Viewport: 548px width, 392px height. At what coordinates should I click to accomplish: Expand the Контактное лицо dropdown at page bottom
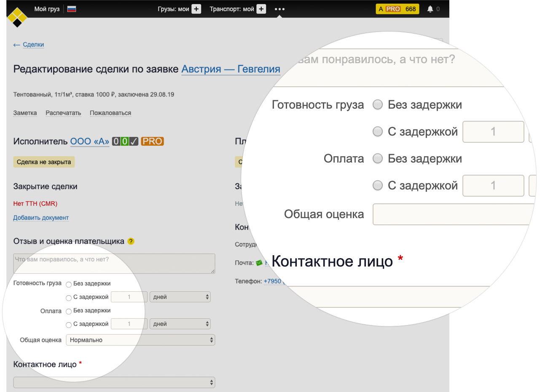point(114,382)
